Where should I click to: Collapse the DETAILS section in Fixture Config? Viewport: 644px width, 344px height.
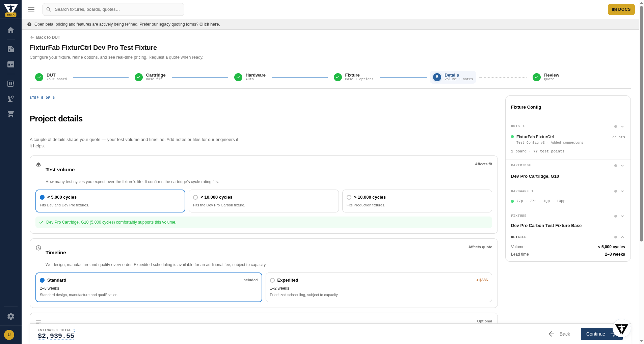(x=622, y=237)
